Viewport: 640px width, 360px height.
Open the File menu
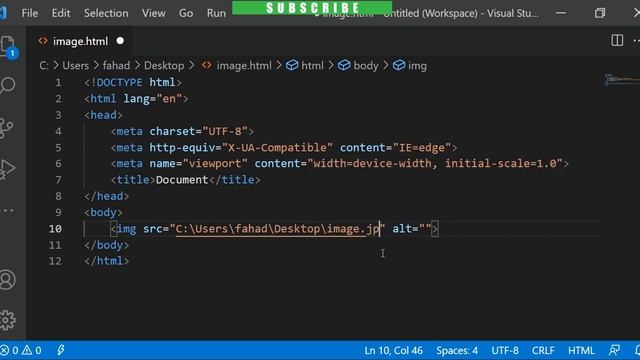click(30, 13)
